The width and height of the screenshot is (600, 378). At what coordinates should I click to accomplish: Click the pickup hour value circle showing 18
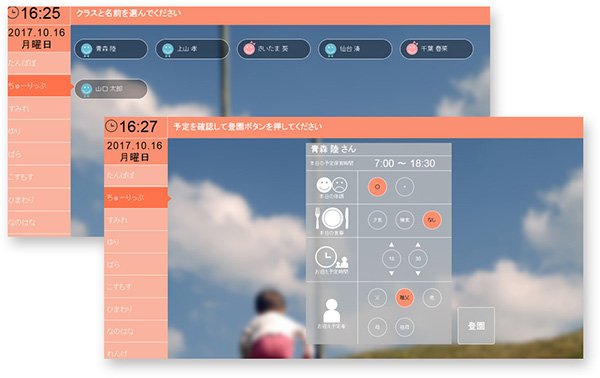click(x=391, y=259)
